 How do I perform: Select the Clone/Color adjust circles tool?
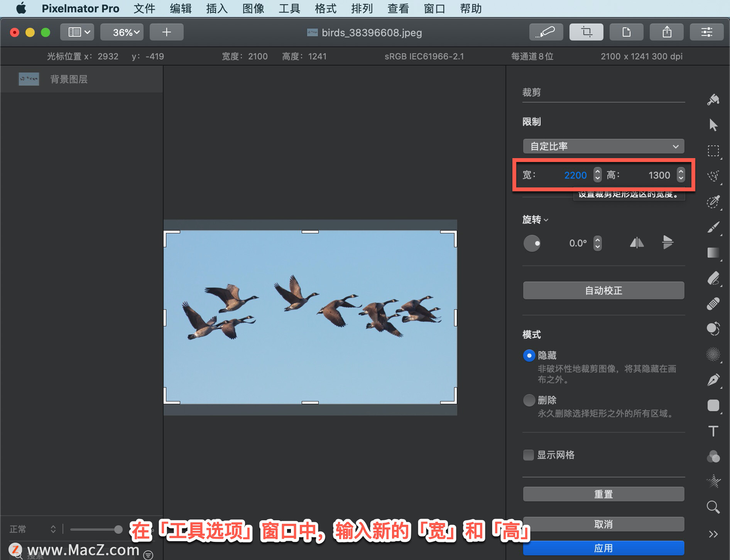click(713, 329)
